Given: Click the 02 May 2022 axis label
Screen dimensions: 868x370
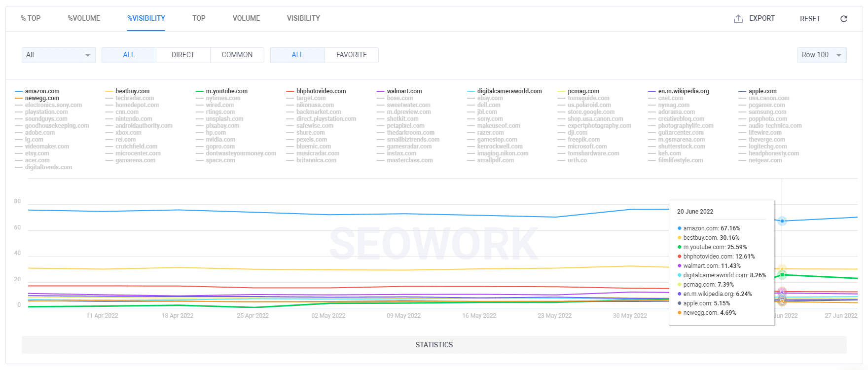Looking at the screenshot, I should point(328,316).
